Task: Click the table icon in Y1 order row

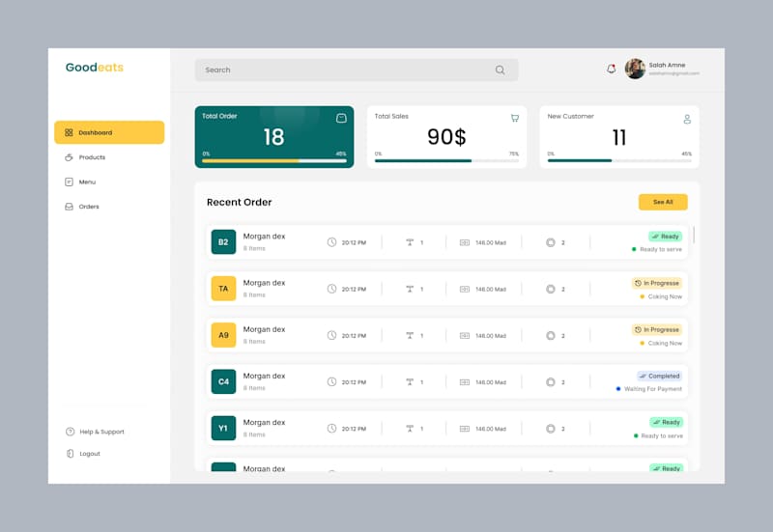Action: tap(410, 429)
